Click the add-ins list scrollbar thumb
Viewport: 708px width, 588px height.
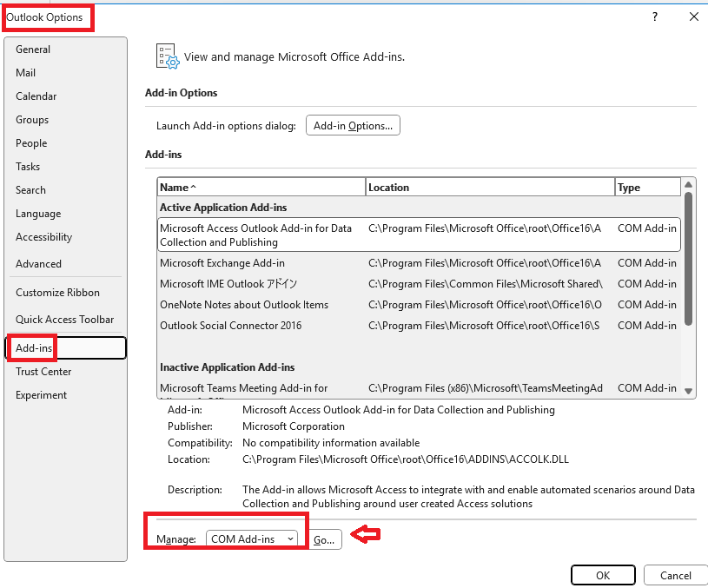point(688,259)
